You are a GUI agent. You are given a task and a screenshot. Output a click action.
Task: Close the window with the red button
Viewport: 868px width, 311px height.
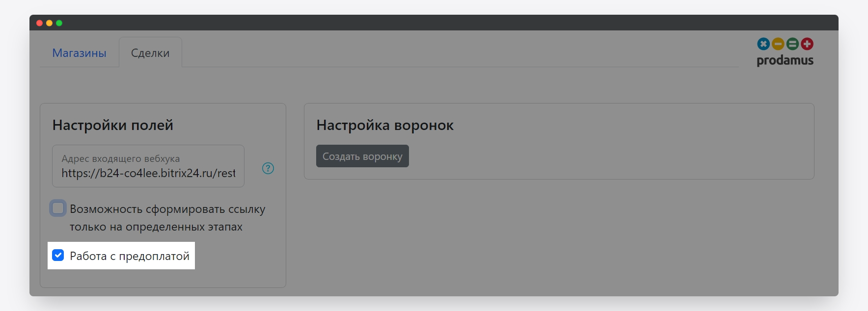40,23
